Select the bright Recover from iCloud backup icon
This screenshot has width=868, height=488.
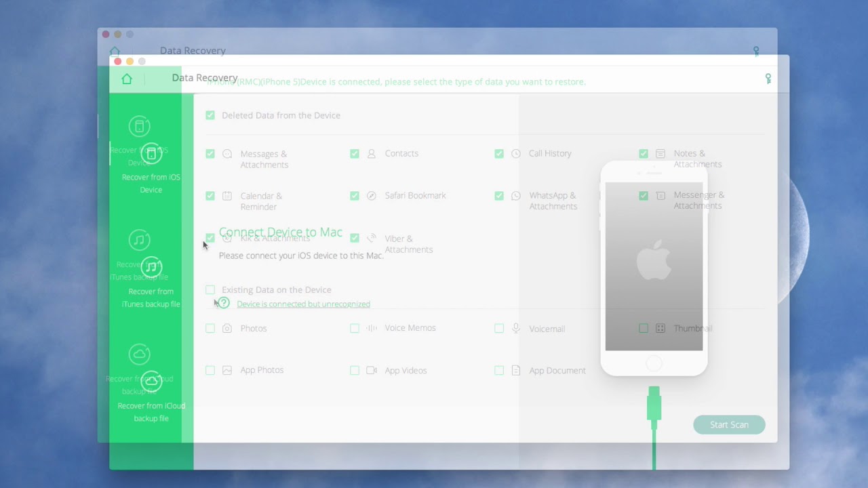[x=151, y=381]
